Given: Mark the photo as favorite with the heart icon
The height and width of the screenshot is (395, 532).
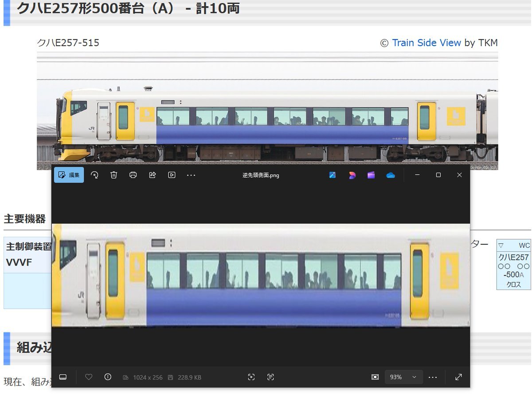Looking at the screenshot, I should [x=89, y=377].
